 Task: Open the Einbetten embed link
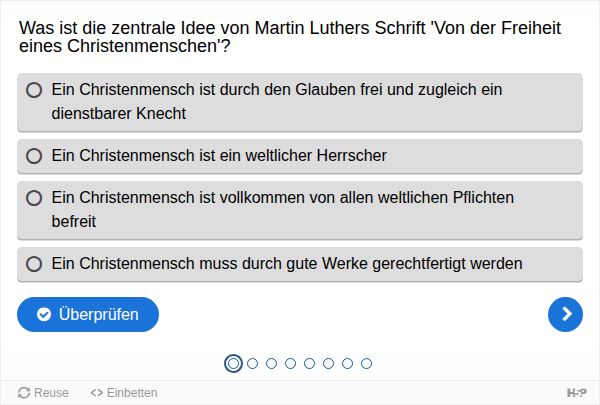(124, 393)
